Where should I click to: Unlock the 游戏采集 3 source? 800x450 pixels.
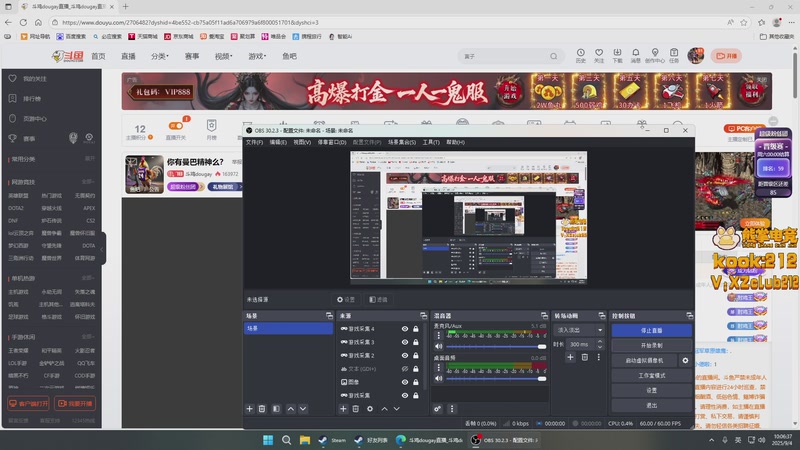pos(416,342)
